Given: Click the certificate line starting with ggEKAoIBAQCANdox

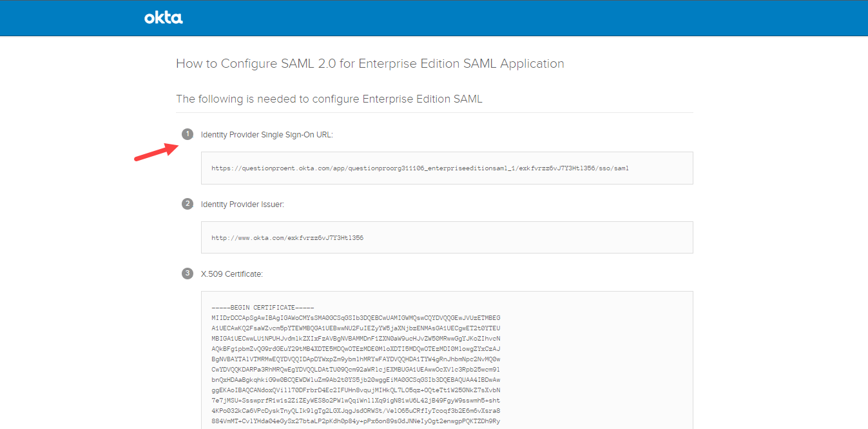Looking at the screenshot, I should (356, 390).
